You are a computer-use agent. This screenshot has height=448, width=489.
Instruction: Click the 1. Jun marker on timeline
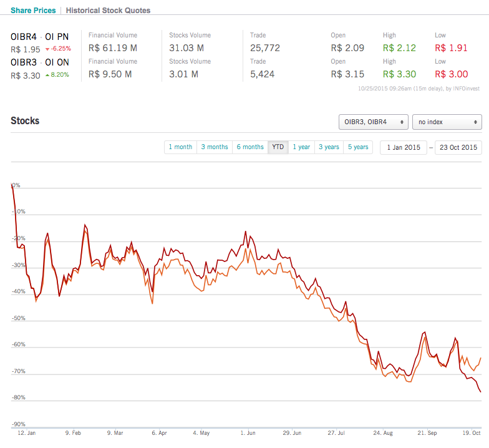(248, 432)
